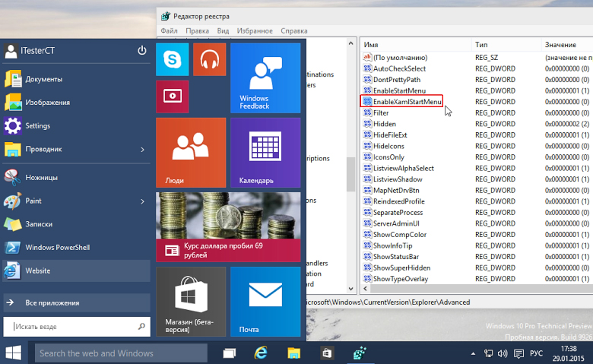Click the РУС language indicator
593x364 pixels.
click(x=536, y=353)
